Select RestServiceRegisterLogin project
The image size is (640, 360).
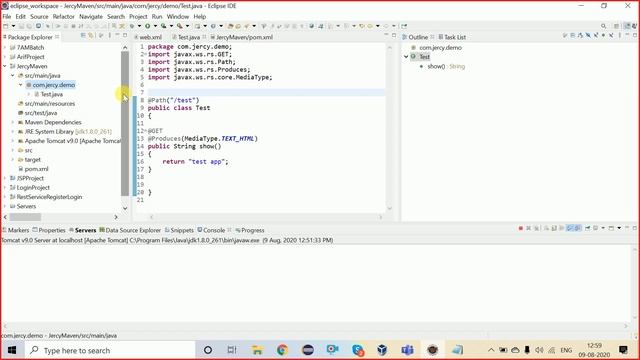tap(46, 197)
